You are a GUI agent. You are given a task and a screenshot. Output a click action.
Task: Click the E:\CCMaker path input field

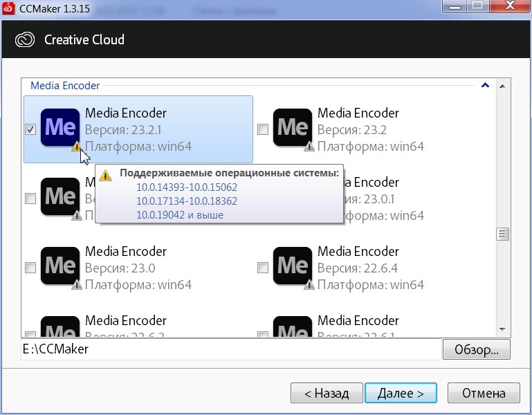[231, 349]
